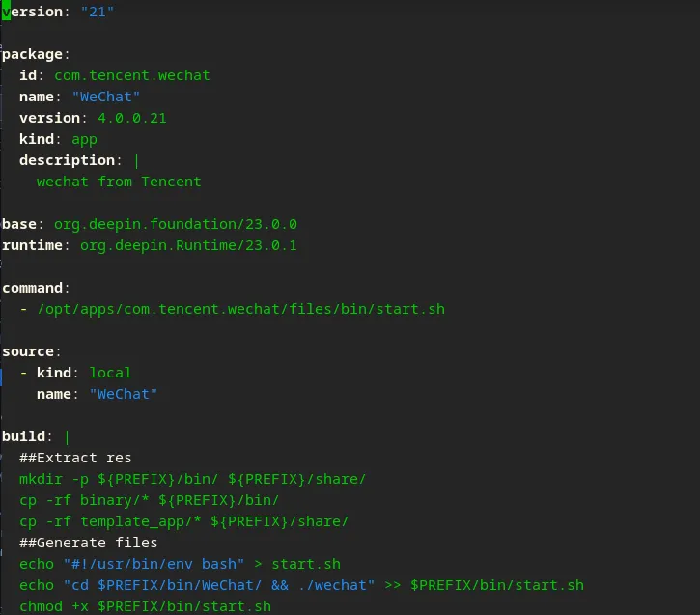Click the source: key
The height and width of the screenshot is (615, 700).
click(x=31, y=351)
